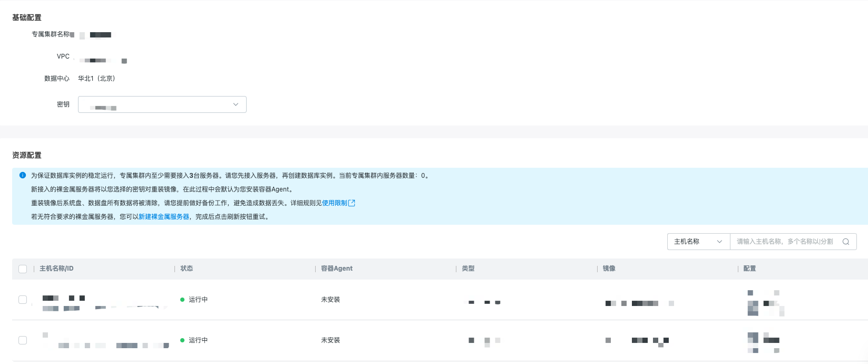
Task: Click the external-link icon beside 使用限制
Action: (x=352, y=203)
